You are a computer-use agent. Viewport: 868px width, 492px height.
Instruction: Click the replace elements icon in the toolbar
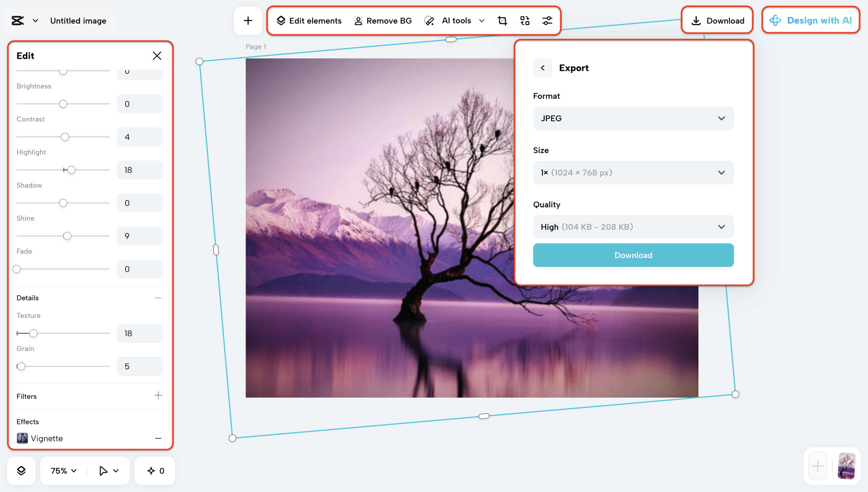pos(524,21)
